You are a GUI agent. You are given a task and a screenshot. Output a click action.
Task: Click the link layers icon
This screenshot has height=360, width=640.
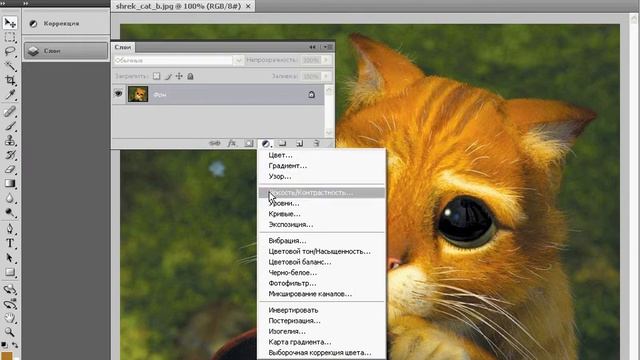pyautogui.click(x=215, y=143)
